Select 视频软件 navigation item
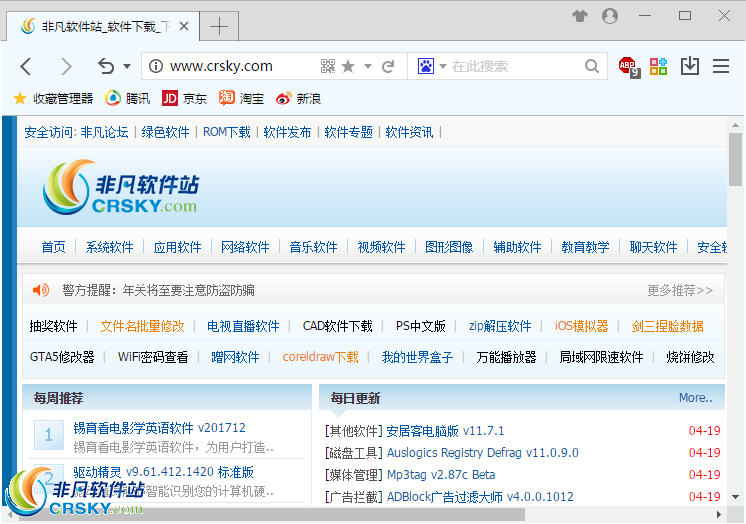746x524 pixels. click(382, 247)
